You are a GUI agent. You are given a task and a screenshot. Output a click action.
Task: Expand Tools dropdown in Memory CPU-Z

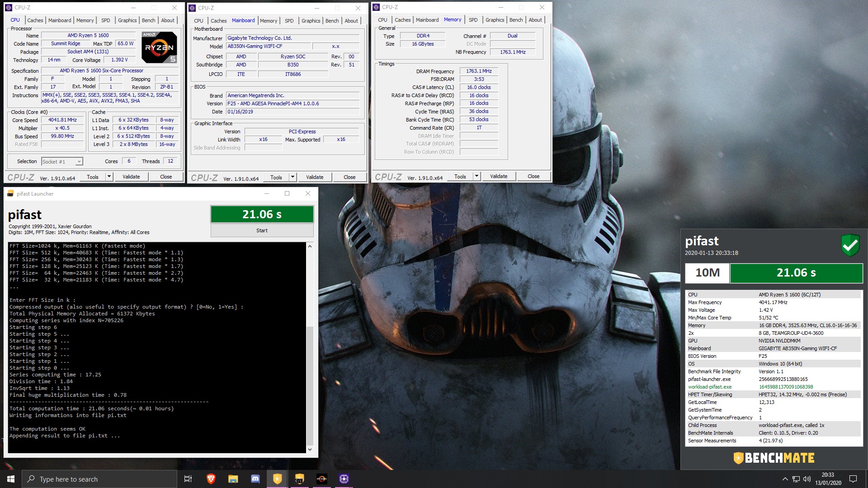[476, 176]
